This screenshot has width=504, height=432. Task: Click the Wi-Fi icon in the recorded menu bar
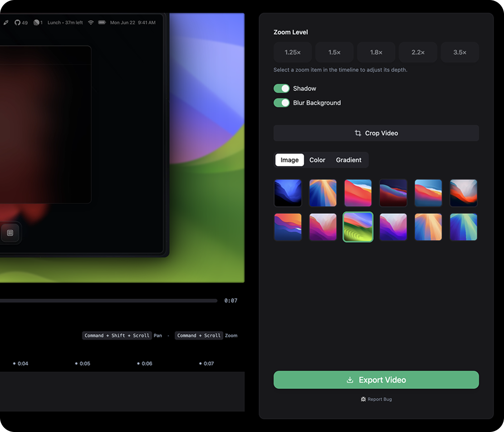(x=91, y=23)
